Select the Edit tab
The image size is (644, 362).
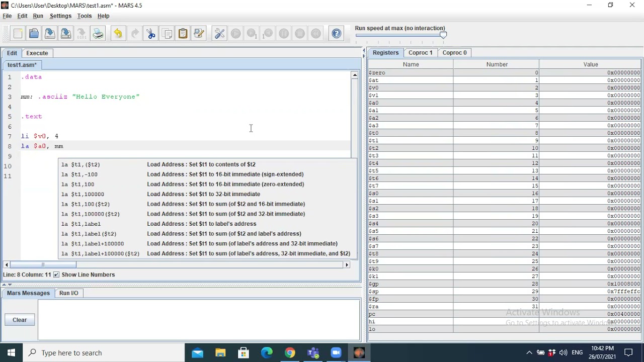(x=12, y=53)
